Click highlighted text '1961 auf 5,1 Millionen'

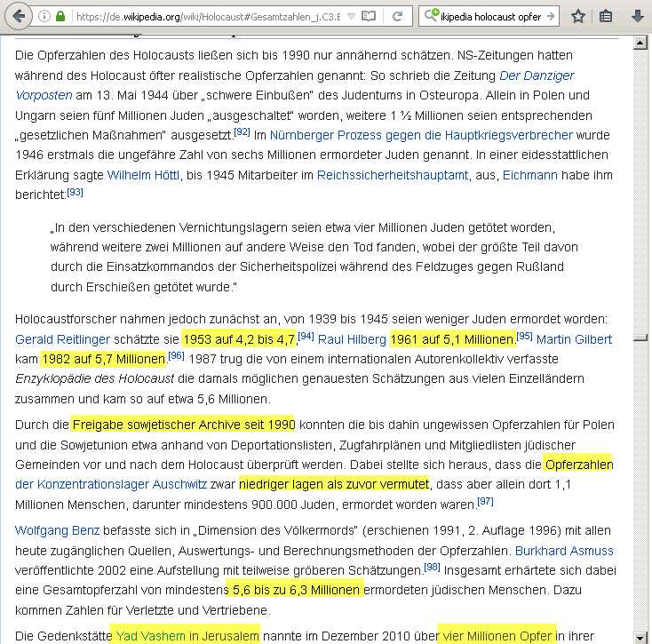coord(452,339)
